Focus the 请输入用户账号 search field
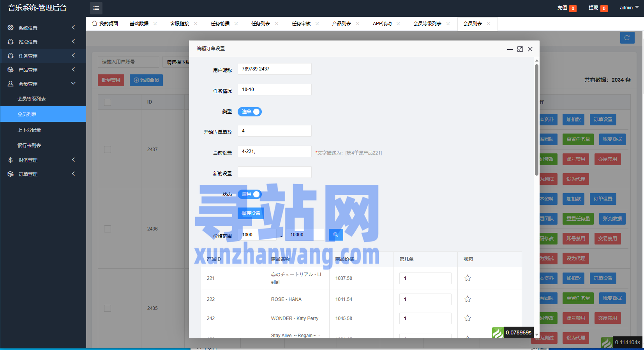This screenshot has width=644, height=350. pyautogui.click(x=129, y=62)
